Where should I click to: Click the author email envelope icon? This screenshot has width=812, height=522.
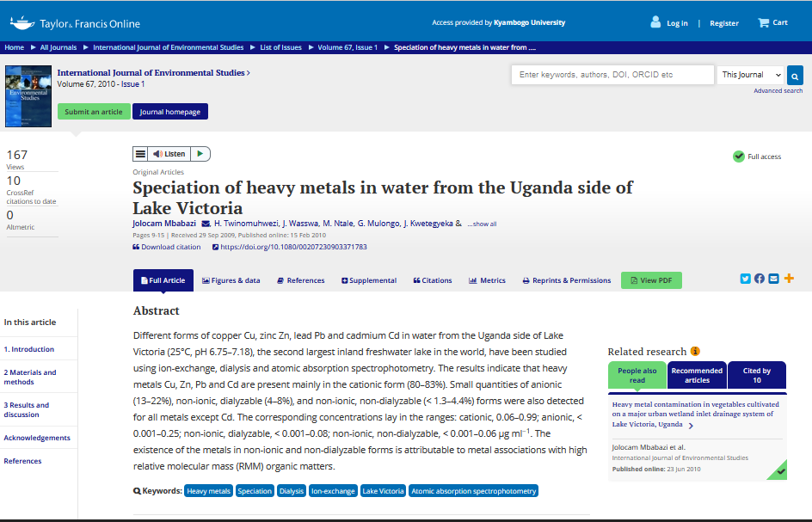(x=205, y=224)
